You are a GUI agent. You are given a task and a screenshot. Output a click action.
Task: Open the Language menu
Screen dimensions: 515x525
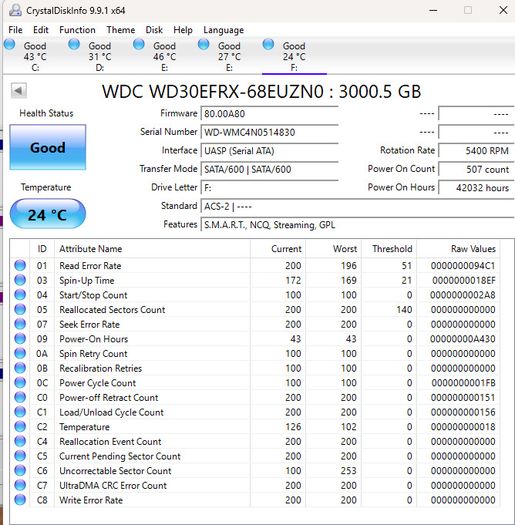tap(223, 30)
